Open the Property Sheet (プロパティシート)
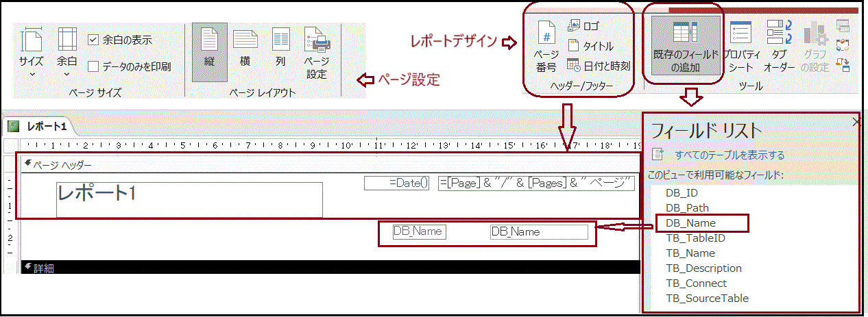The width and height of the screenshot is (868, 317). click(741, 47)
